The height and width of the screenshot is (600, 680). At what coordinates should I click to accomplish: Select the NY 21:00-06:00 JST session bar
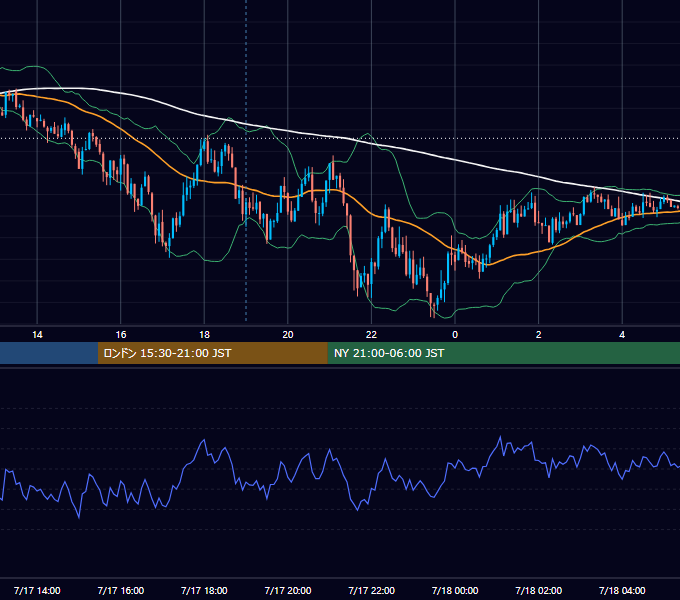tap(503, 353)
